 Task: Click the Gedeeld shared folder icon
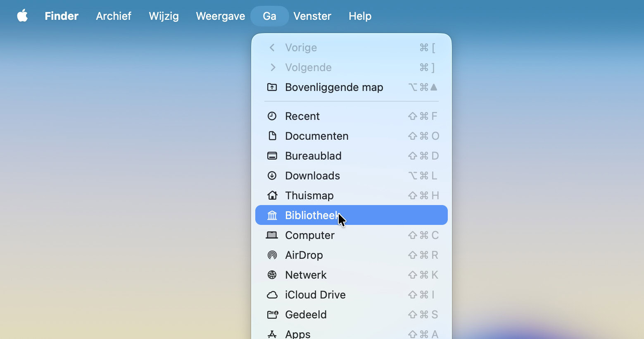tap(272, 315)
